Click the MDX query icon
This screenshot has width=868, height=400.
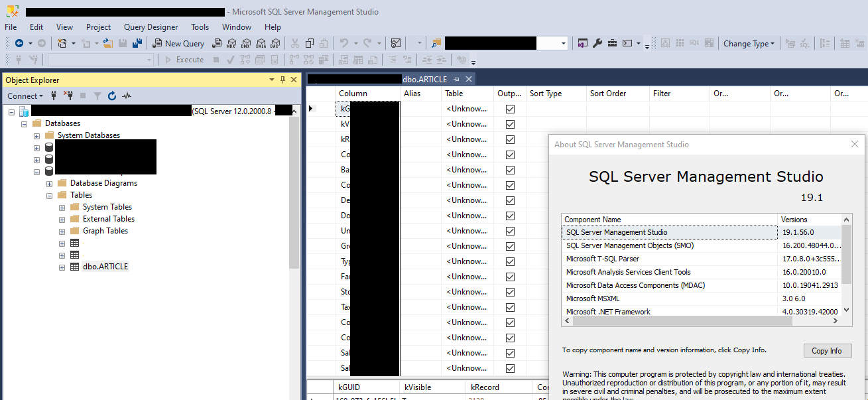point(231,43)
